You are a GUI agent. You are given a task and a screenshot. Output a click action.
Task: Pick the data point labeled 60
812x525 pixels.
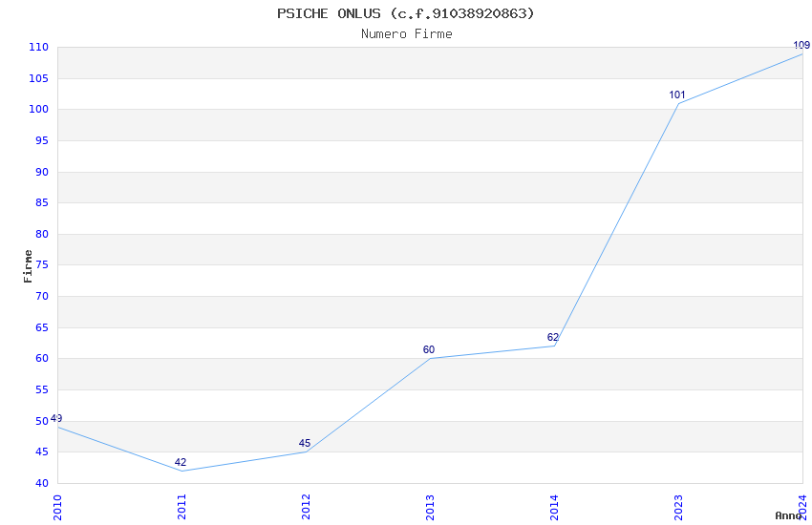click(430, 358)
